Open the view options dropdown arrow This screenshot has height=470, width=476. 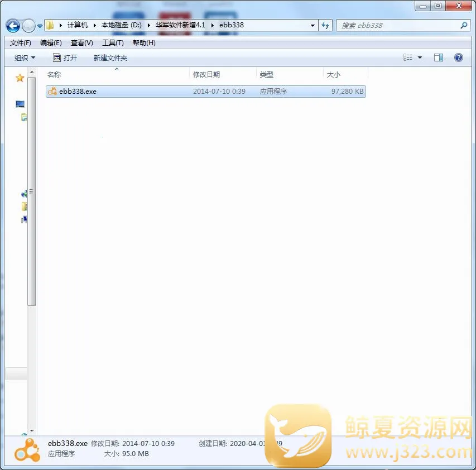(420, 57)
